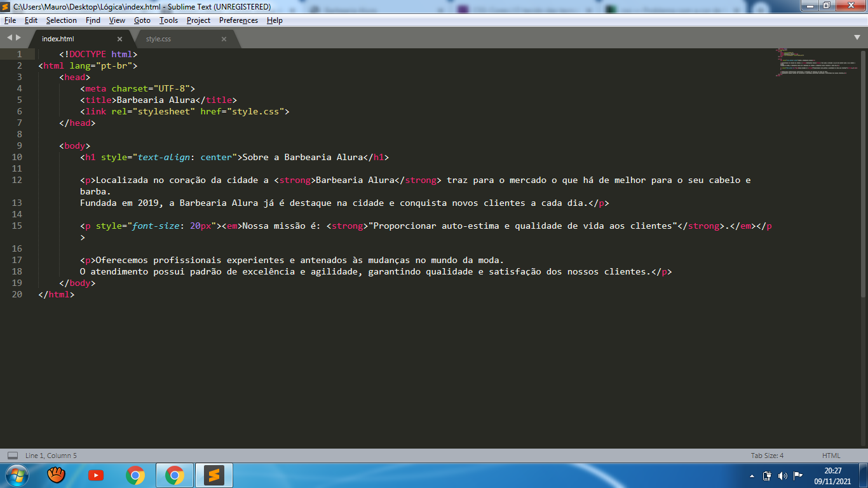Click the closing </head> tag

pyautogui.click(x=78, y=123)
